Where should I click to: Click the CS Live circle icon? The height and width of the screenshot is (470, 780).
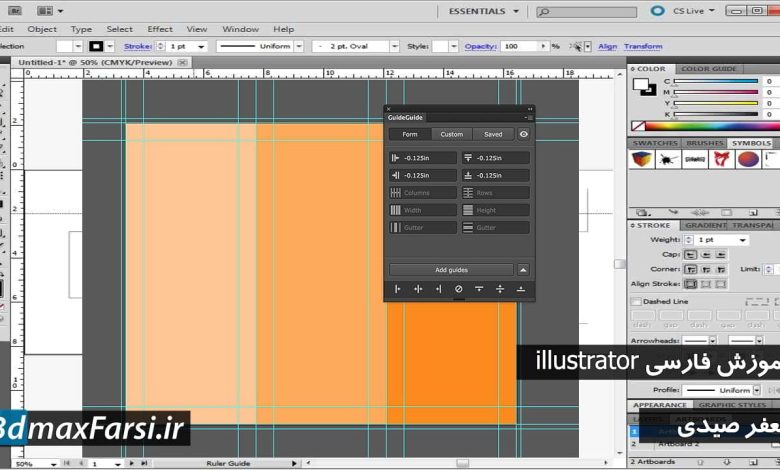click(658, 10)
